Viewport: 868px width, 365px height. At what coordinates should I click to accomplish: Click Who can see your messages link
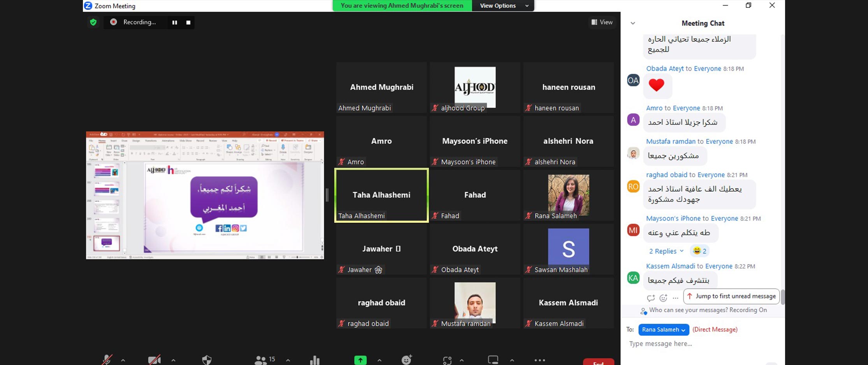pos(688,310)
